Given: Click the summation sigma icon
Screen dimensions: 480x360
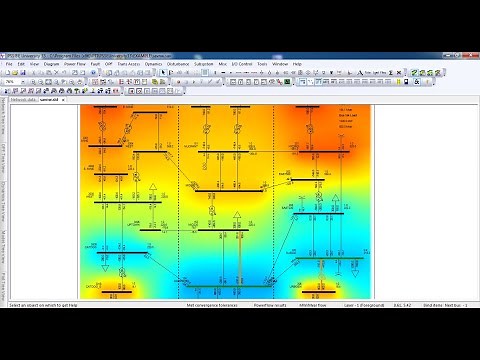Looking at the screenshot, I should coord(391,73).
